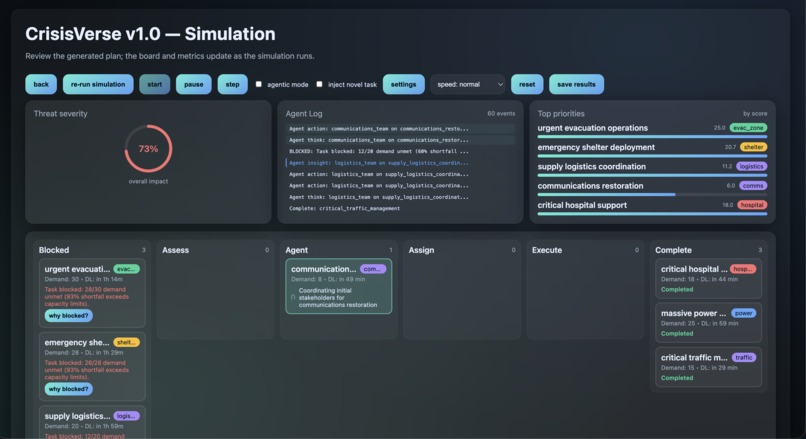Screen dimensions: 806x439
Task: Click the 60 events counter
Action: tap(501, 114)
